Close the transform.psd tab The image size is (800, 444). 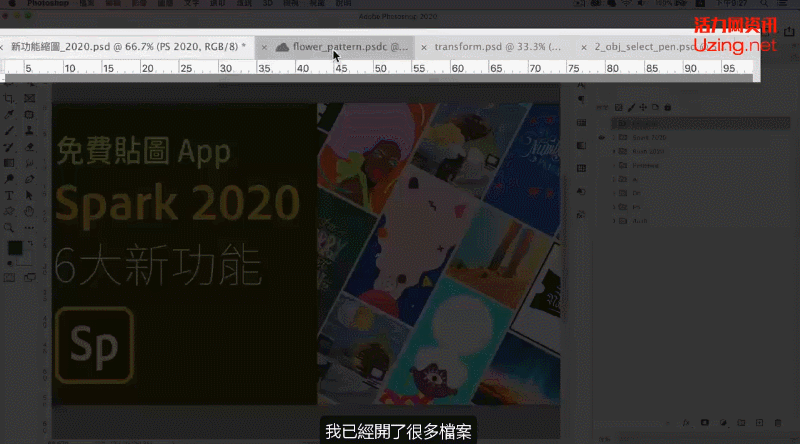[423, 47]
